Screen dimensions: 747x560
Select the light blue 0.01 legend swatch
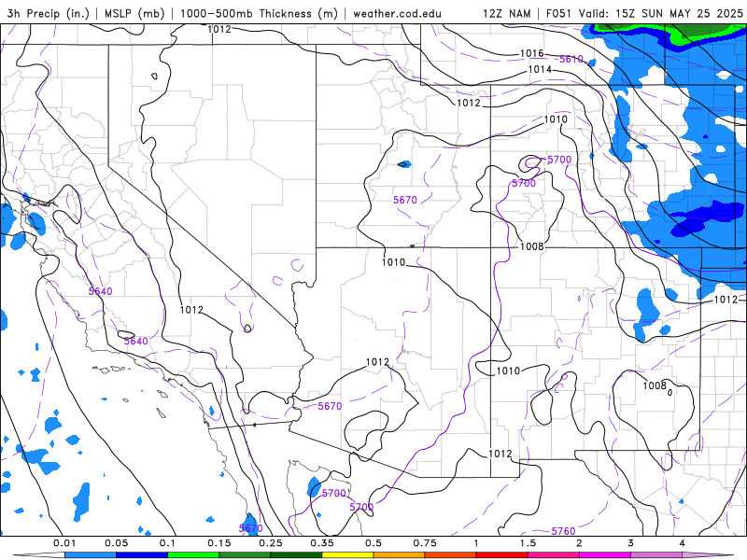click(x=91, y=555)
